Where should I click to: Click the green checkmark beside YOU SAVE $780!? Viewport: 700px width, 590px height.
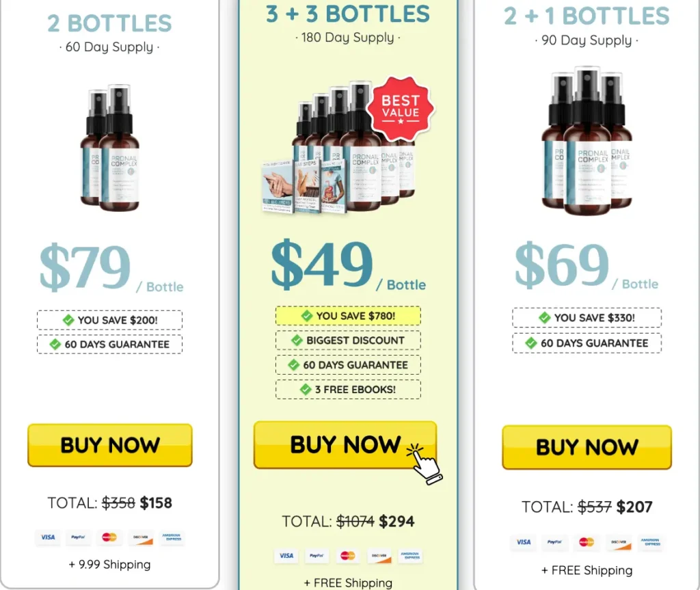307,316
